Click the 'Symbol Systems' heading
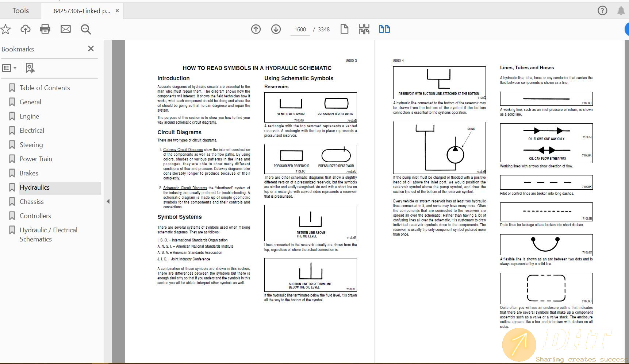 179,217
